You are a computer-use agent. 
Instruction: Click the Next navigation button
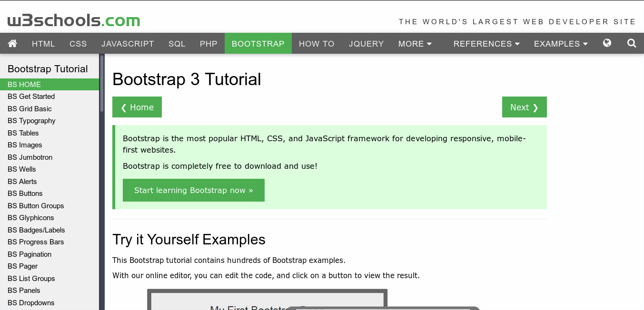coord(524,107)
